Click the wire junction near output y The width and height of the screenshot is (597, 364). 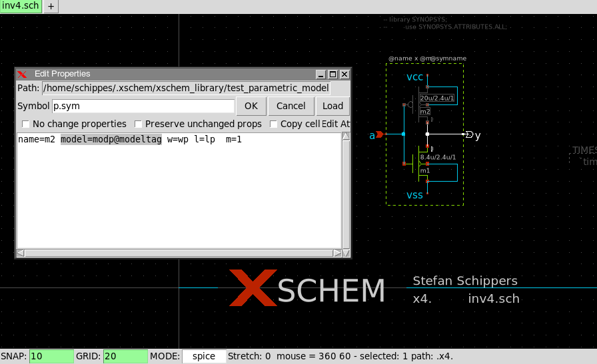point(428,134)
